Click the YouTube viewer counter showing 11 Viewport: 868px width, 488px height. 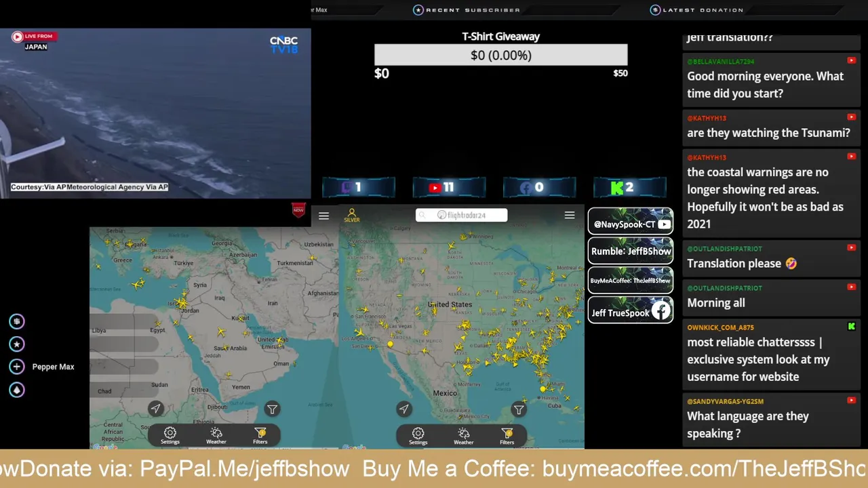[449, 188]
